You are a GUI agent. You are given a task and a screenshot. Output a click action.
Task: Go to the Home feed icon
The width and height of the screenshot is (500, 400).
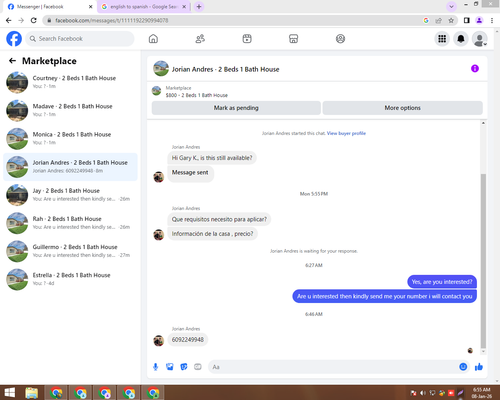coord(153,39)
